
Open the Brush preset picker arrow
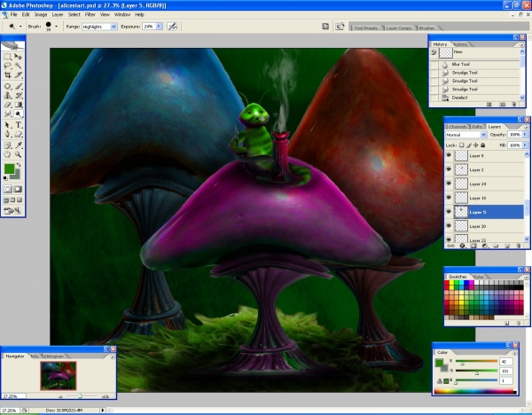57,27
